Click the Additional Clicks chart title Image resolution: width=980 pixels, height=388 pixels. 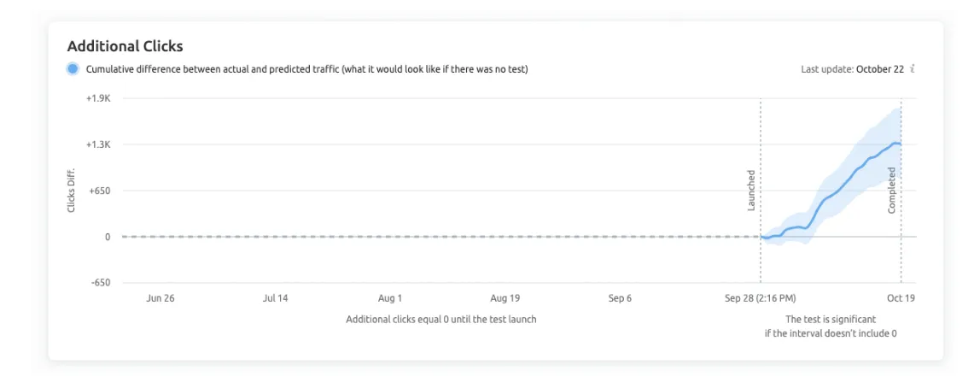click(125, 46)
